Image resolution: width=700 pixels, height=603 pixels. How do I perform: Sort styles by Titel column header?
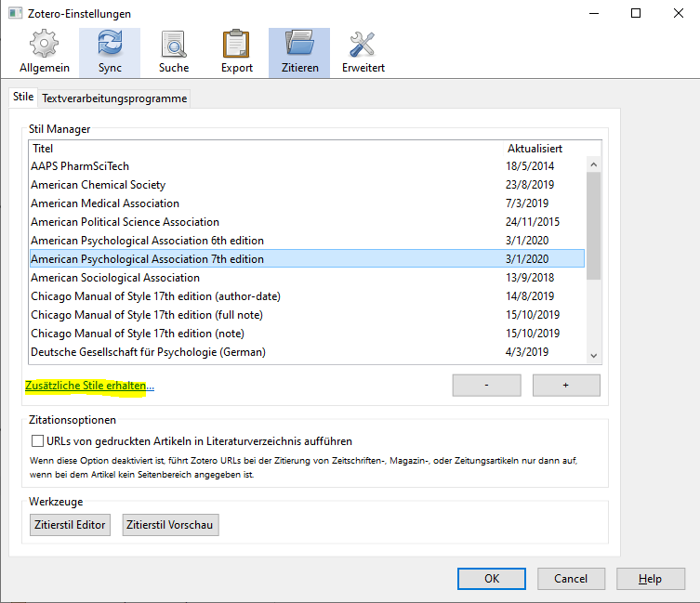[266, 148]
